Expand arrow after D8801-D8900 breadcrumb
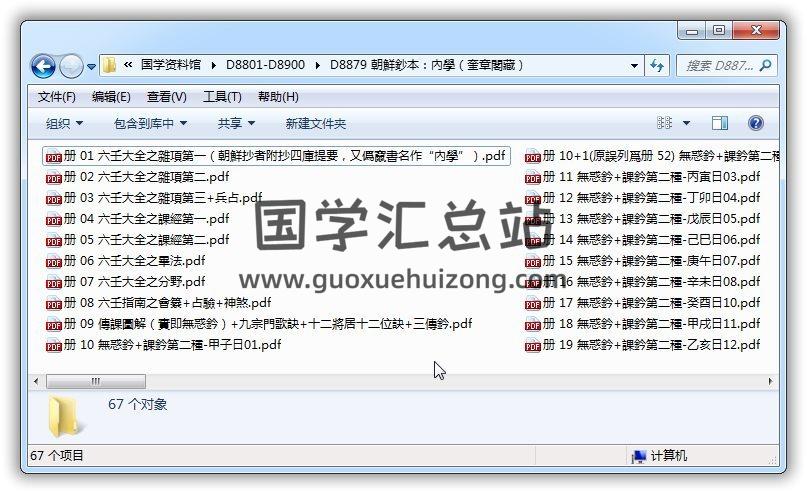The height and width of the screenshot is (494, 807). 317,65
